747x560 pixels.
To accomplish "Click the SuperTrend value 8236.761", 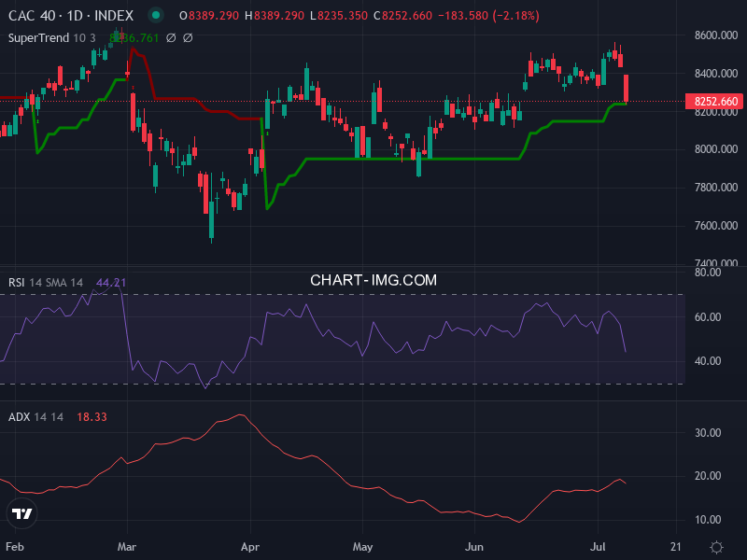I will pos(134,37).
